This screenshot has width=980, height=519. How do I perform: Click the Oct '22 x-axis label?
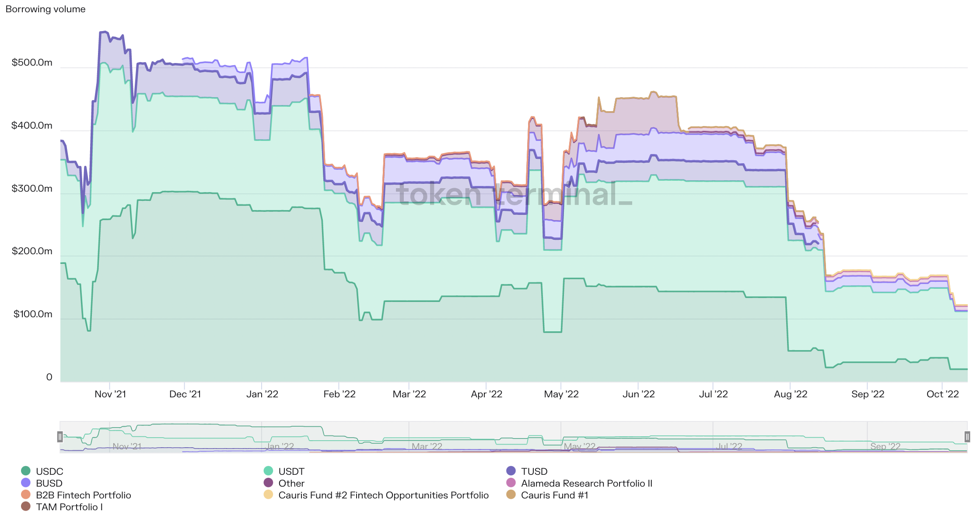(x=942, y=394)
